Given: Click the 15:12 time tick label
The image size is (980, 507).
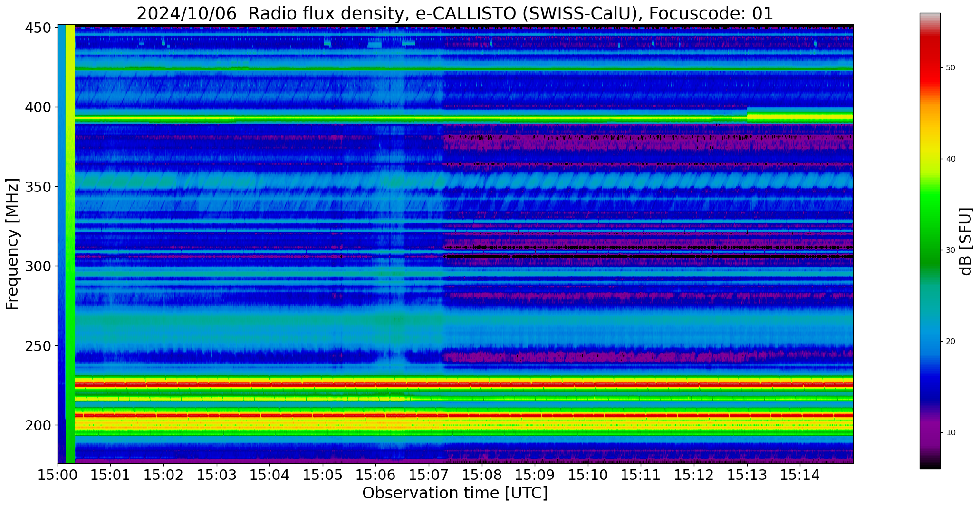Looking at the screenshot, I should pos(694,474).
